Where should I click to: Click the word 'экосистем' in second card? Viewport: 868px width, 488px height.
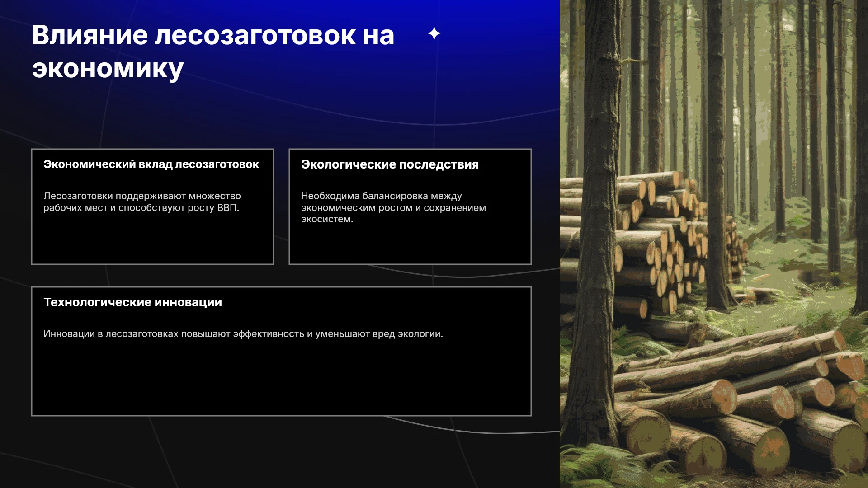(x=325, y=219)
